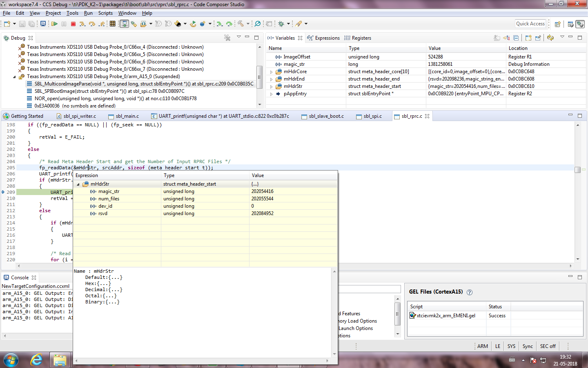Click the Build hammer toolbar icon
This screenshot has width=588, height=368.
point(241,24)
